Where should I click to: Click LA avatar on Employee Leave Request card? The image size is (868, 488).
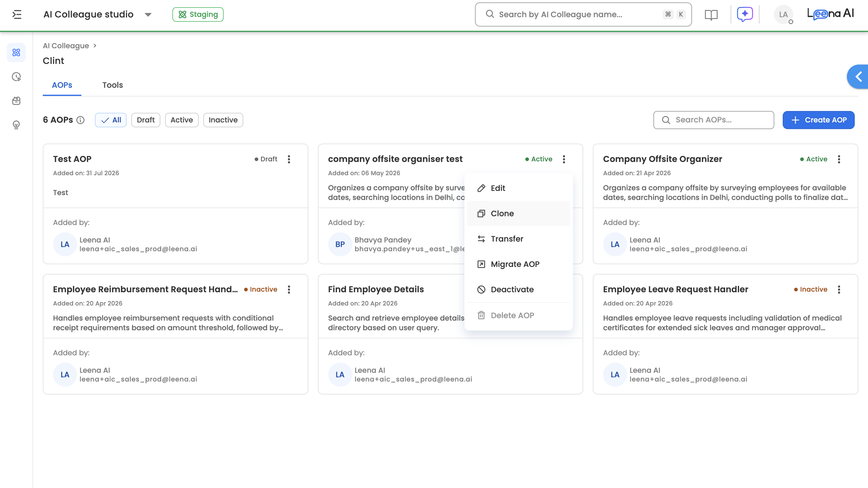615,375
